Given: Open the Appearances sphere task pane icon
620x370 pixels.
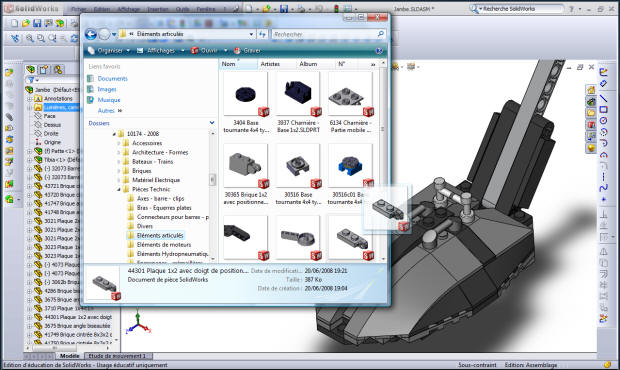Looking at the screenshot, I should click(591, 148).
